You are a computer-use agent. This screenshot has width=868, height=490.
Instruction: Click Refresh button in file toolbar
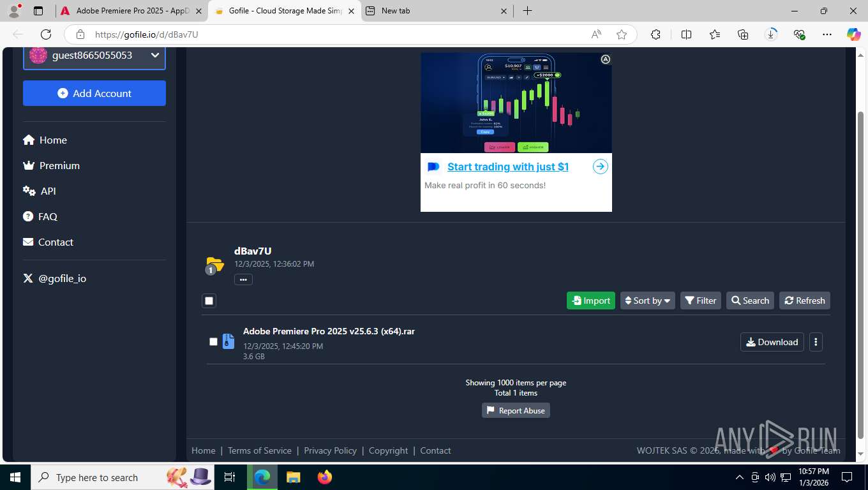point(805,301)
